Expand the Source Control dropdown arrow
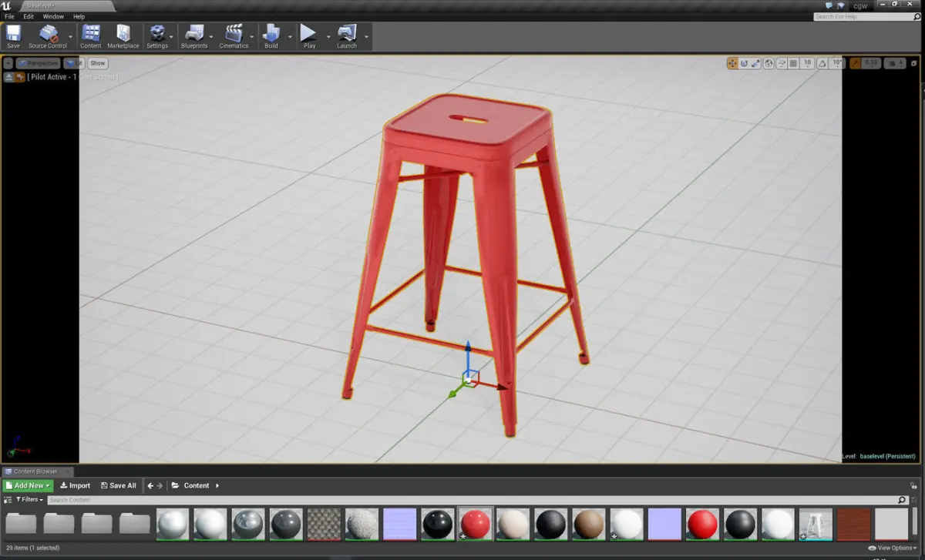Viewport: 925px width, 560px height. [71, 36]
